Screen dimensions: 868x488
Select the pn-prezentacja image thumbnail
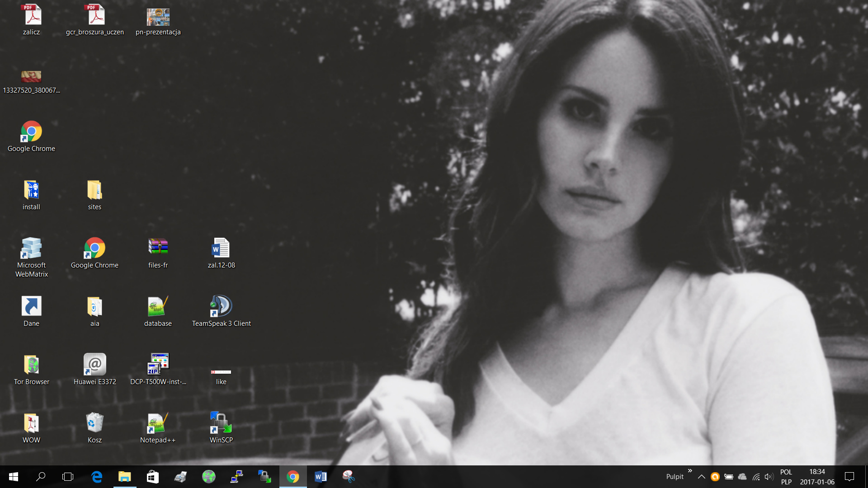coord(158,17)
